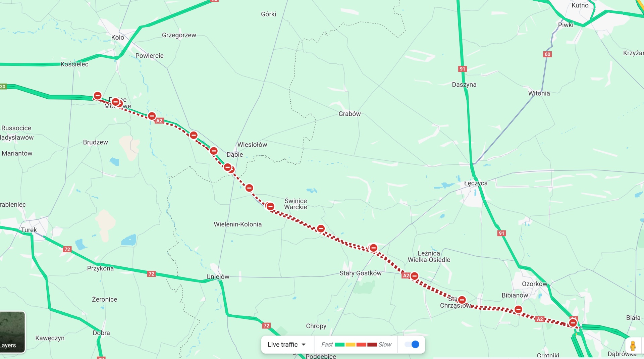Viewport: 644px width, 359px height.
Task: Click the road 72 shield near Przykona
Action: 67,249
